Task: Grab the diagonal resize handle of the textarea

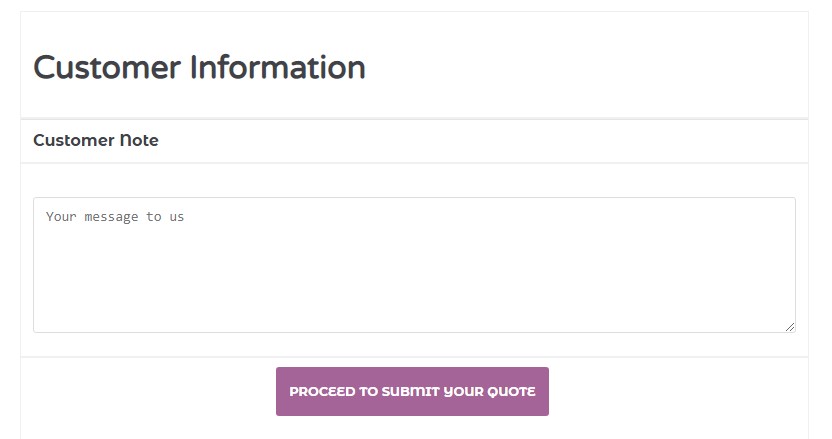Action: [790, 326]
